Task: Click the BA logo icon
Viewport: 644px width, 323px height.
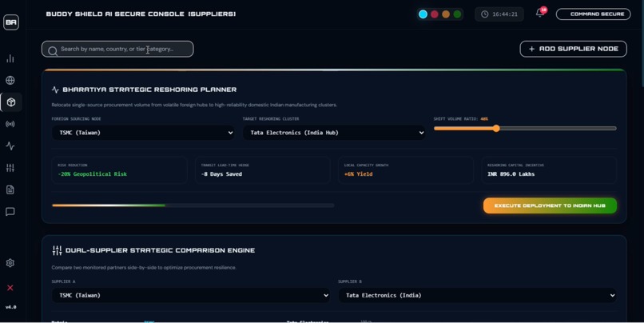Action: [11, 22]
